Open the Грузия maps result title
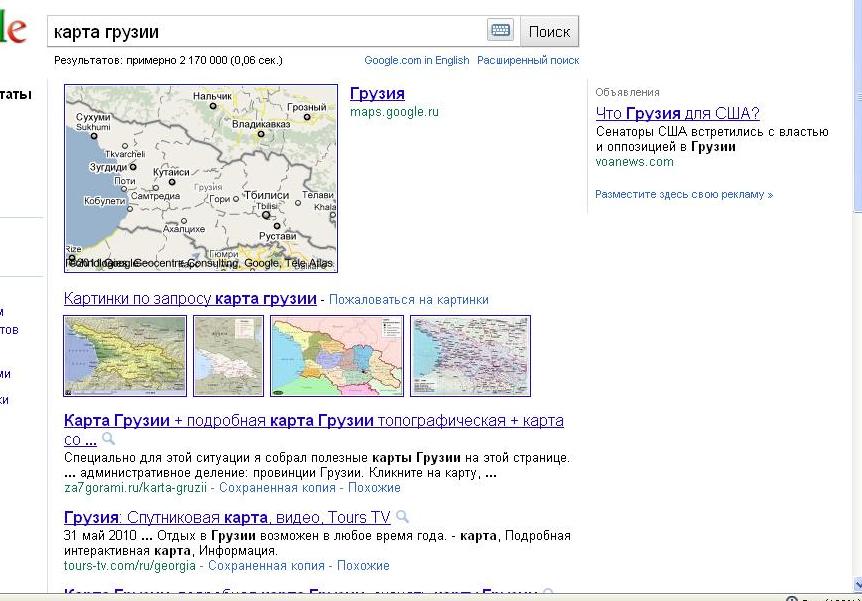Image resolution: width=862 pixels, height=601 pixels. pyautogui.click(x=377, y=93)
